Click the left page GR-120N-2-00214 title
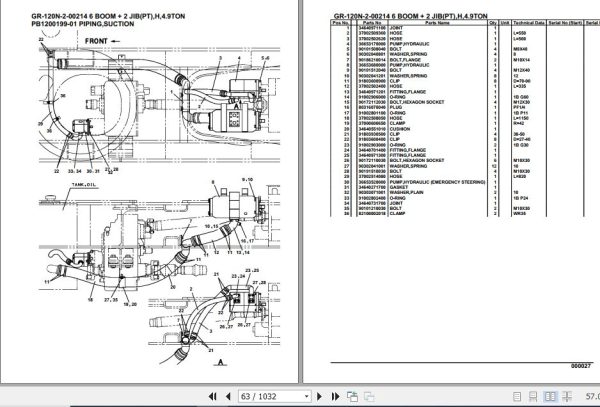The image size is (600, 407). tap(108, 16)
